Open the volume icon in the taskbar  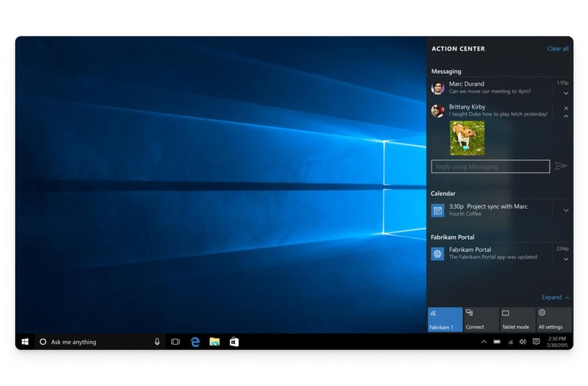[523, 341]
